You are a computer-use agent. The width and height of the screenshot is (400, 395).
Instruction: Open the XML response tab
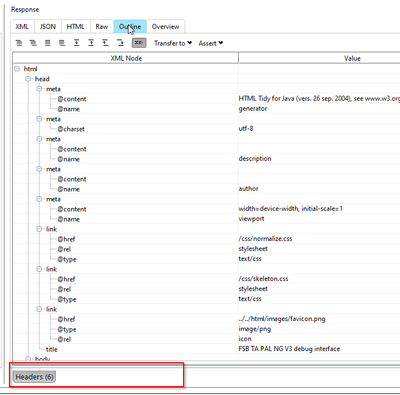click(22, 26)
